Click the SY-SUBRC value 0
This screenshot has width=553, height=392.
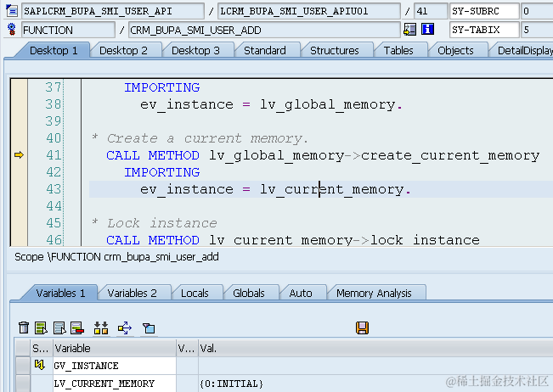pos(537,11)
